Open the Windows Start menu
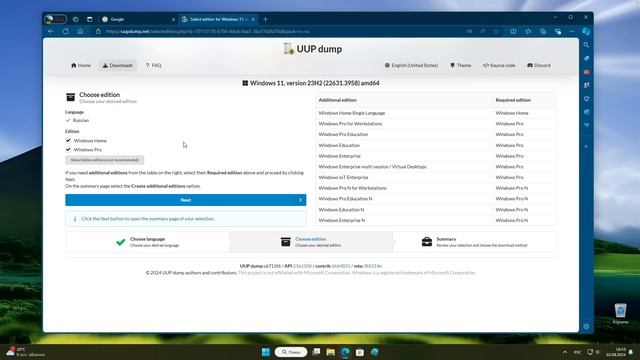Viewport: 640px width, 360px height. point(266,352)
